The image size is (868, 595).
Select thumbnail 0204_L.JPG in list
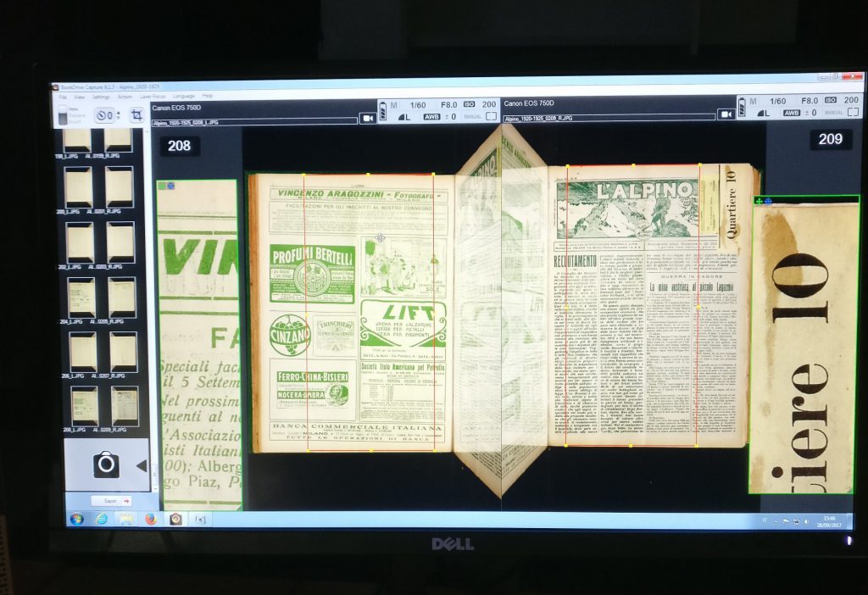tap(81, 297)
